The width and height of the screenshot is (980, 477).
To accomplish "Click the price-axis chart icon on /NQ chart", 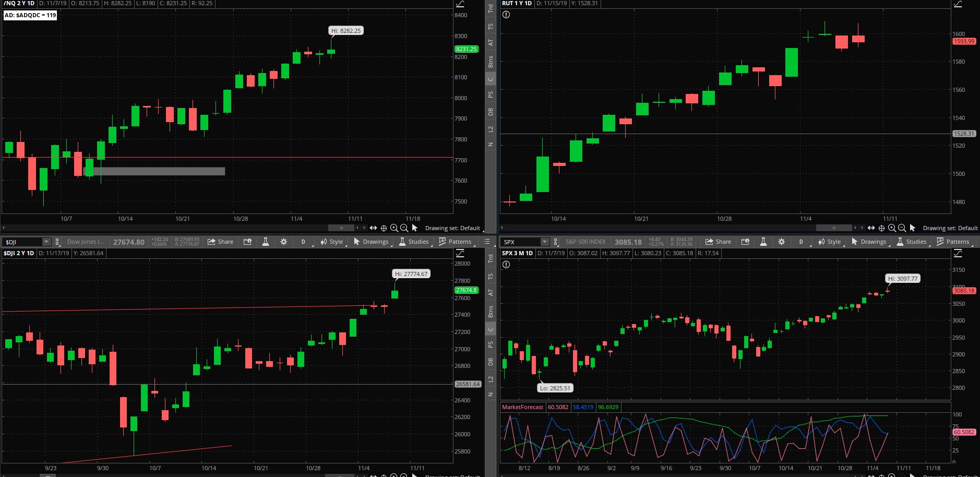I will coord(460,4).
